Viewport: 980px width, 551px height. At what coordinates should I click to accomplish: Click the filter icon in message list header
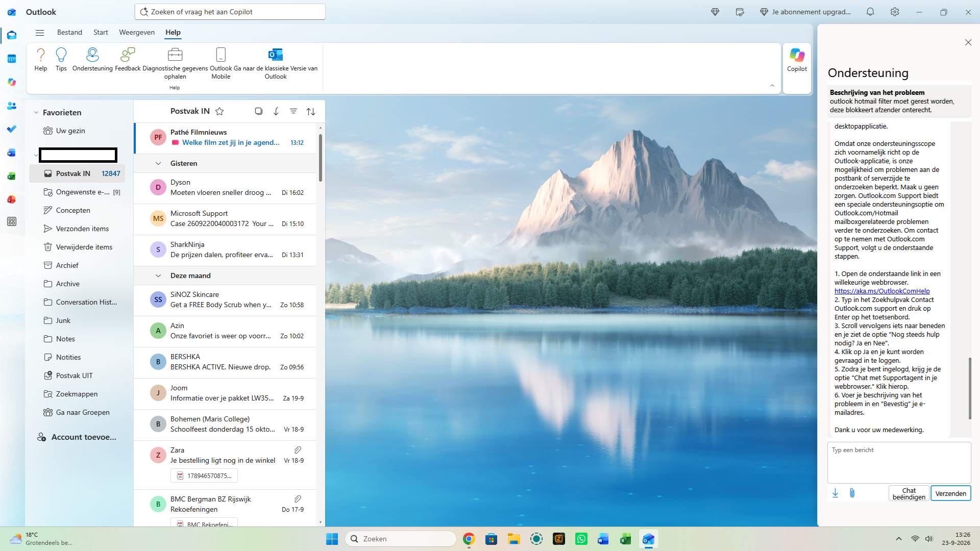(293, 111)
